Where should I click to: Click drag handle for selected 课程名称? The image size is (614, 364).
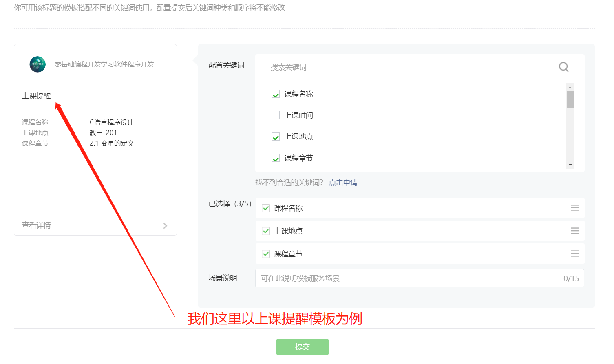click(575, 208)
